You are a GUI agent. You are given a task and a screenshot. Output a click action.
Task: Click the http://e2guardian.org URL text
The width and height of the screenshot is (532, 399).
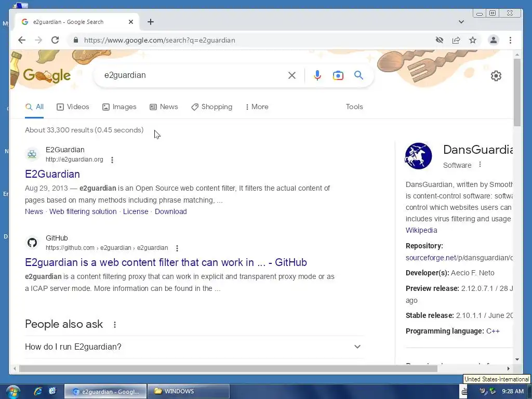click(74, 159)
